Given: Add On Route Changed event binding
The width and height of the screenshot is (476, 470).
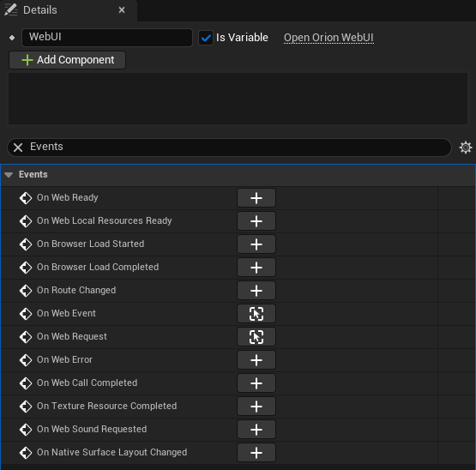Looking at the screenshot, I should [x=256, y=291].
